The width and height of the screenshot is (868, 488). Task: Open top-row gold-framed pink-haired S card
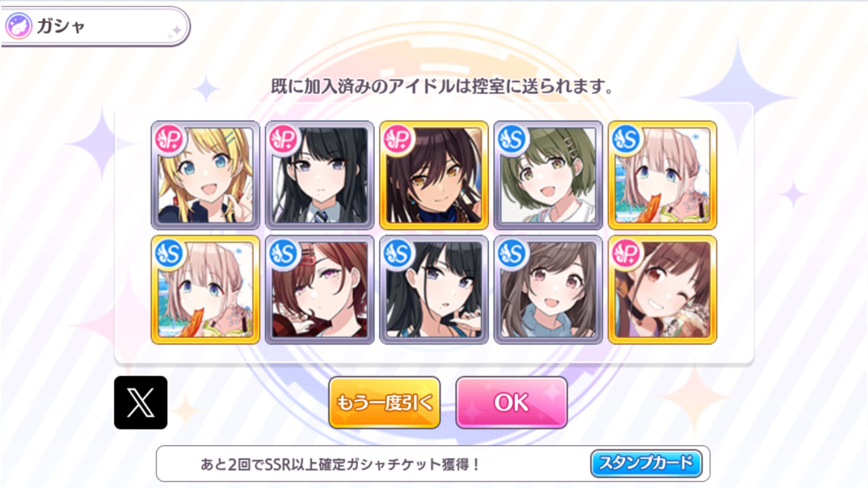click(662, 175)
